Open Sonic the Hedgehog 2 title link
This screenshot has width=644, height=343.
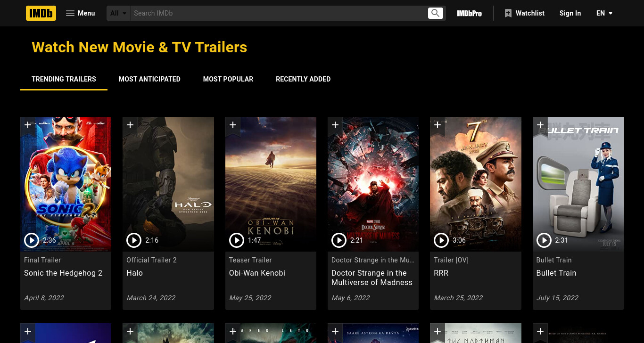click(63, 273)
